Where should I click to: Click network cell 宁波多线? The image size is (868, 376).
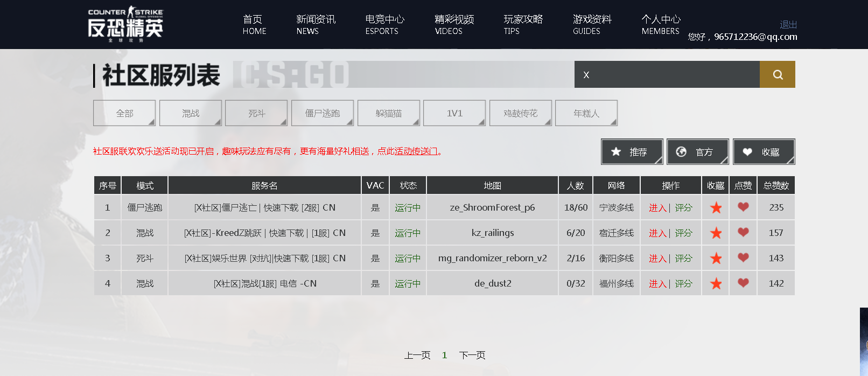click(616, 208)
